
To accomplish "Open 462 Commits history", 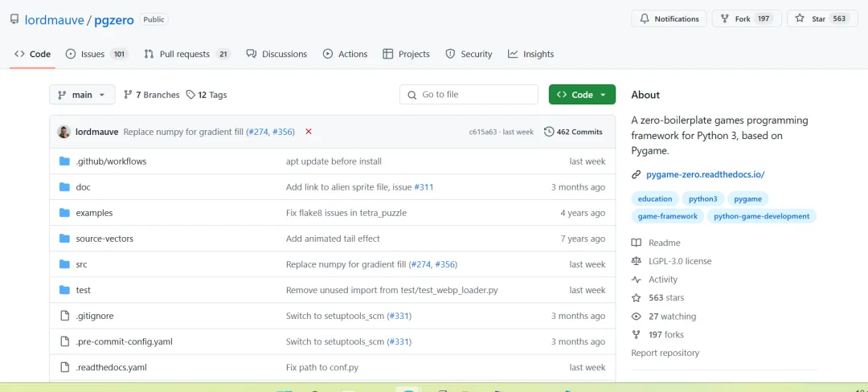I will pos(574,132).
